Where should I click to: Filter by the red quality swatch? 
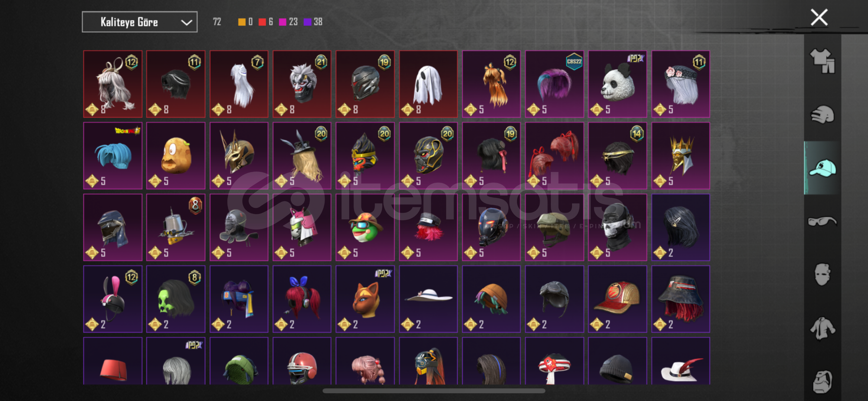[262, 22]
